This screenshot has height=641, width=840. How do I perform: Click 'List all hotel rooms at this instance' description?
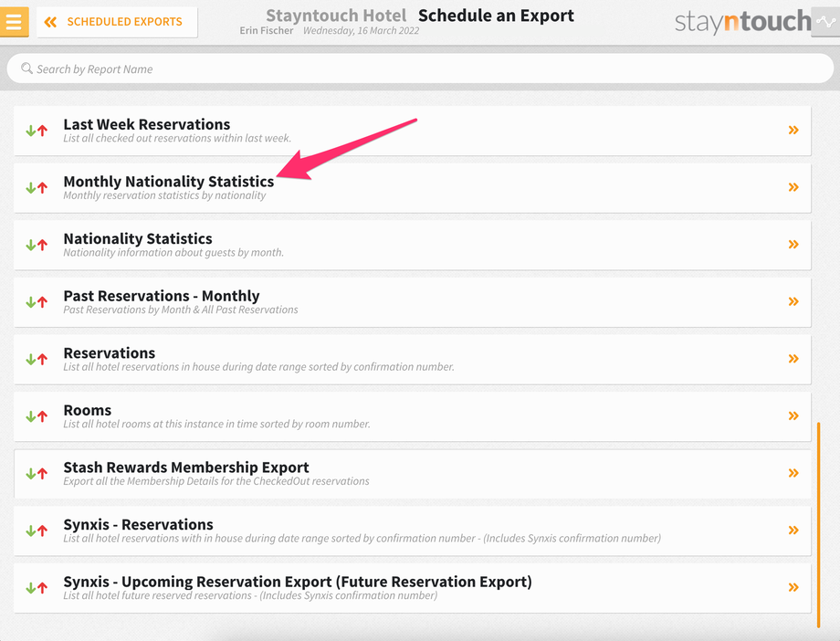point(216,424)
